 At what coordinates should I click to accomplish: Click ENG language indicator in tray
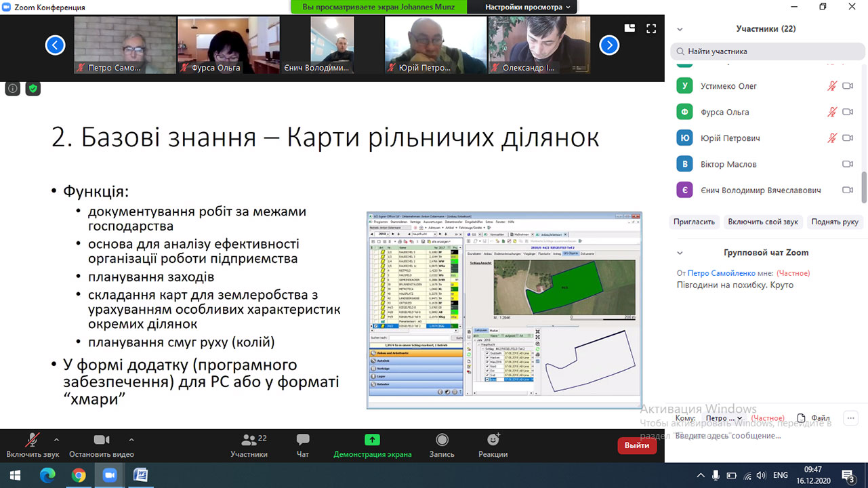[x=780, y=475]
